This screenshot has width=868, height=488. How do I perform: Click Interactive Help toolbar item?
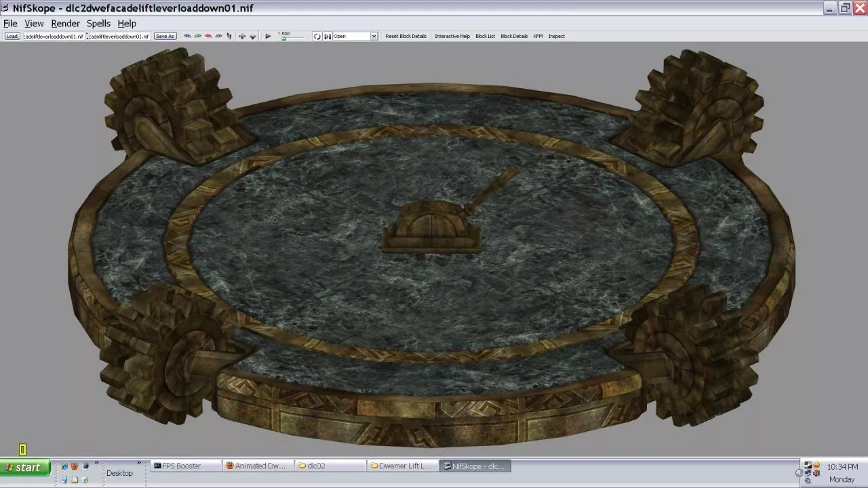coord(452,36)
